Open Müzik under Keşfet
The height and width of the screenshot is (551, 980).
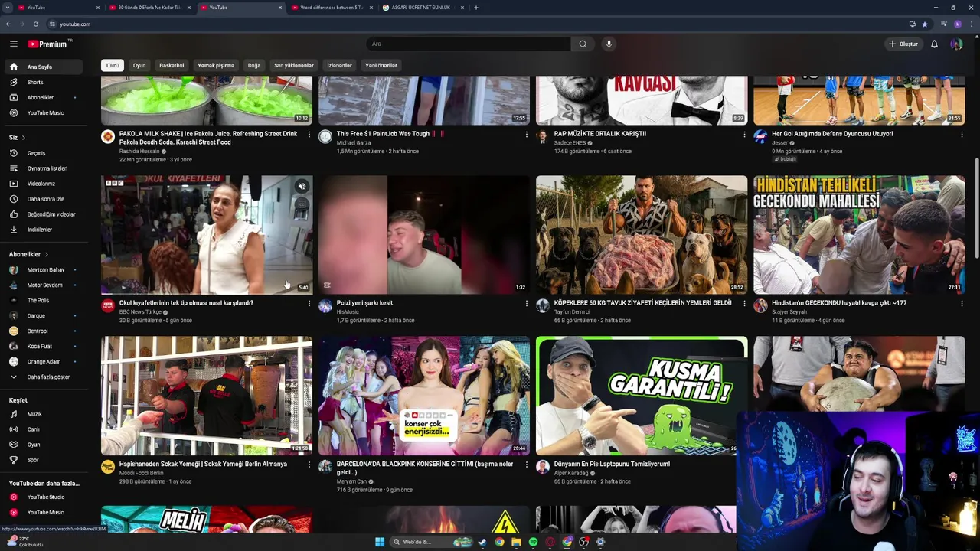tap(43, 414)
